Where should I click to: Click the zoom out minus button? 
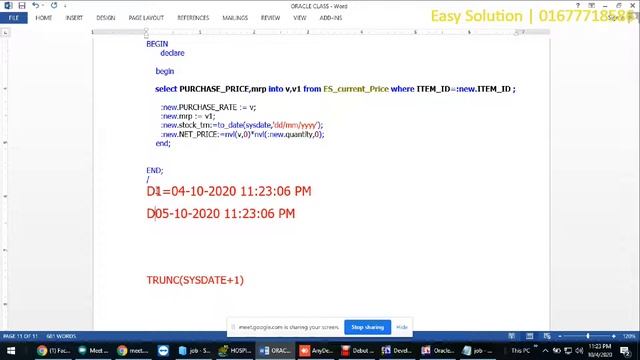(560, 336)
